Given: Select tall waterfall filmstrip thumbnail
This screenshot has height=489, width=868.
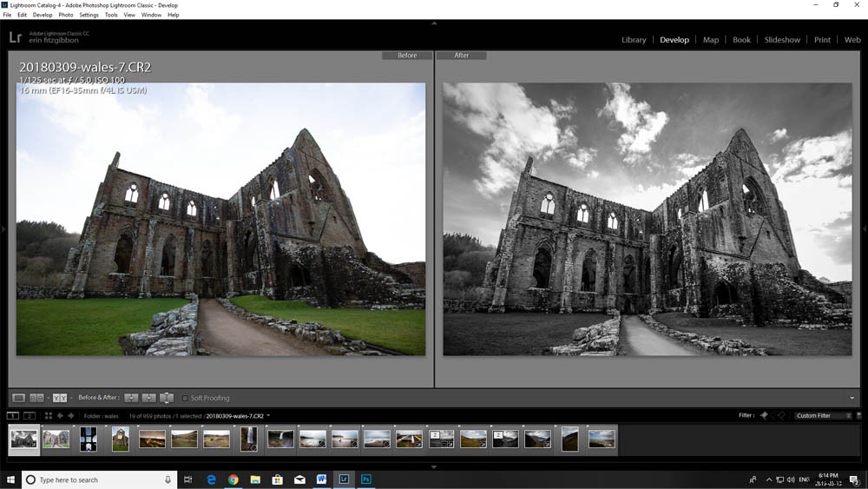Looking at the screenshot, I should (248, 439).
